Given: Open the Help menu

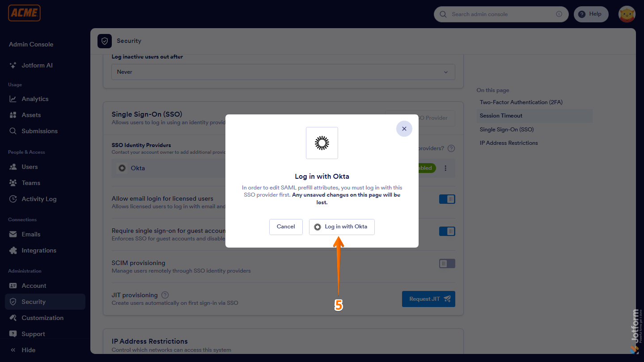Looking at the screenshot, I should (x=591, y=14).
